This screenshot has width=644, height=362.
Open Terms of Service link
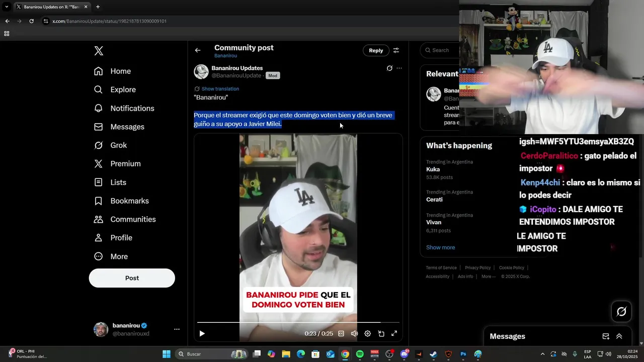tap(441, 268)
